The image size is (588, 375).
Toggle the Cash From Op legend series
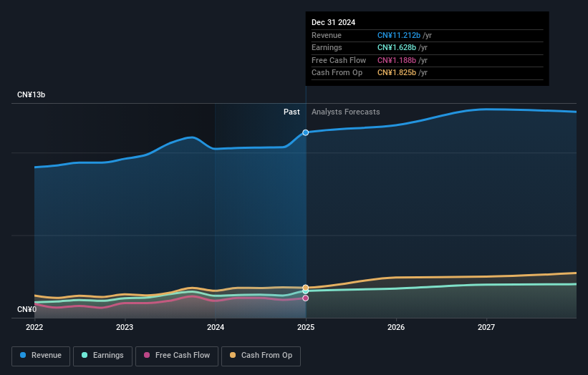pos(261,356)
